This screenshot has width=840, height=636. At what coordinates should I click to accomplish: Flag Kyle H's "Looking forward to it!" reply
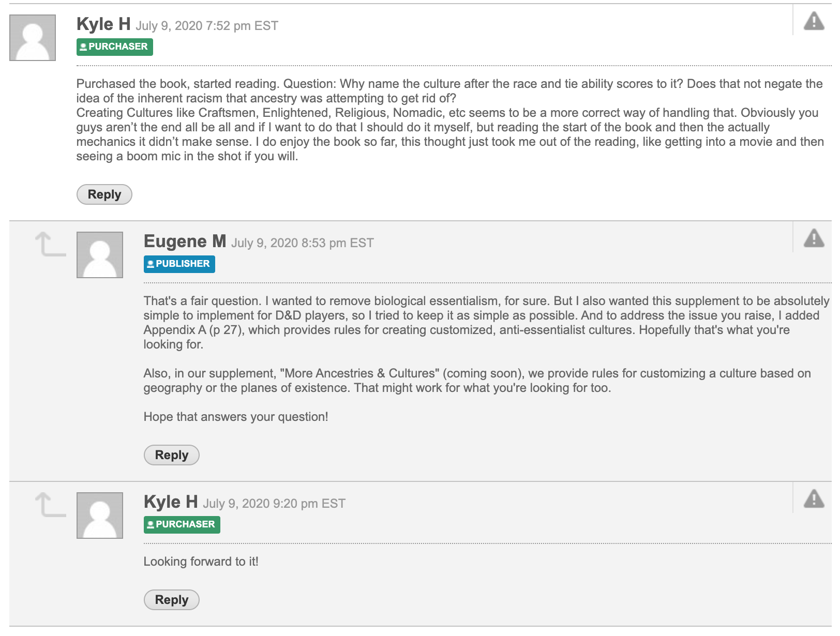click(814, 499)
